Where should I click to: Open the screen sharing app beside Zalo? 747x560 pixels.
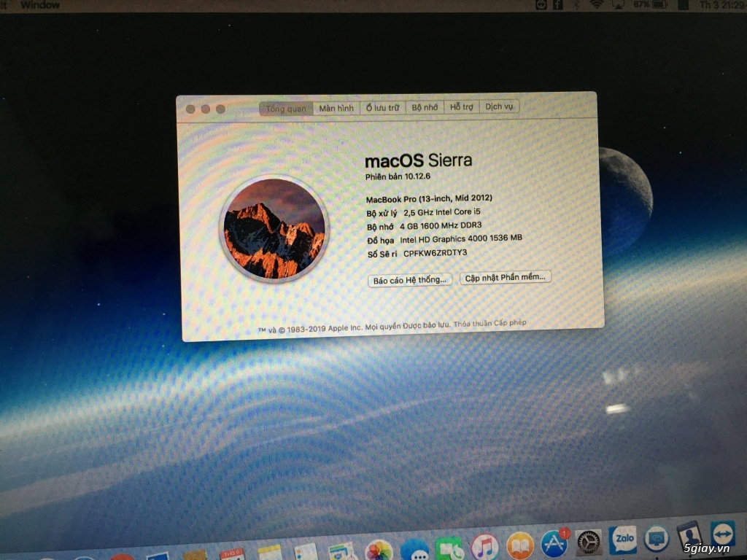coord(657,538)
